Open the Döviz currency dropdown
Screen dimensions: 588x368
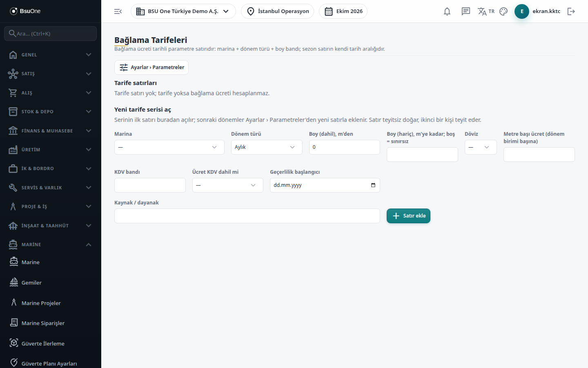(x=481, y=147)
